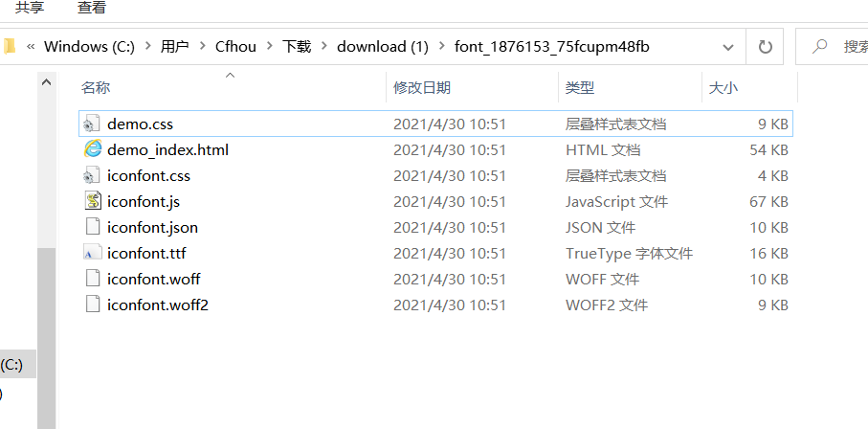The width and height of the screenshot is (868, 429).
Task: Click the folder icon in address bar
Action: click(x=10, y=47)
